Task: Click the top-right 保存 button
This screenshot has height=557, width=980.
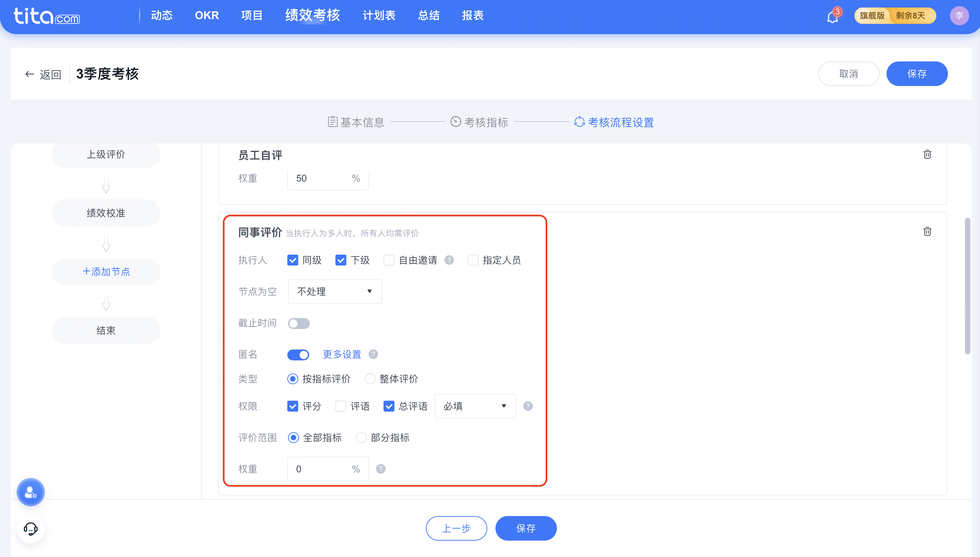Action: (917, 74)
